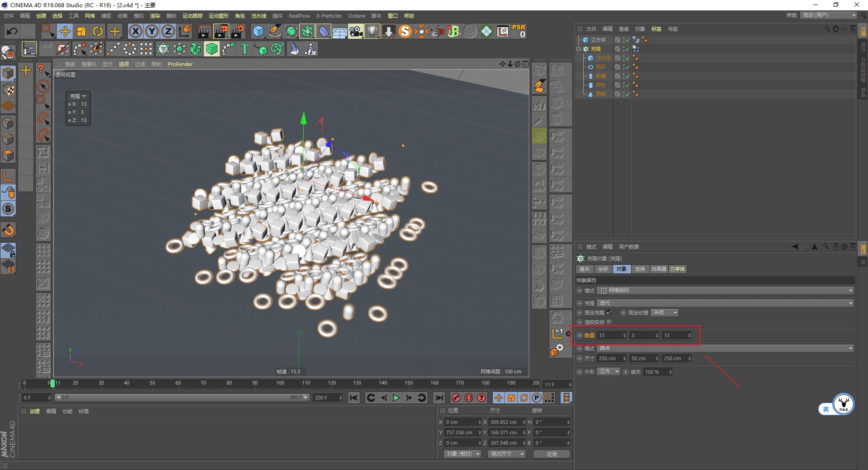
Task: Click the 应用 button
Action: click(552, 454)
